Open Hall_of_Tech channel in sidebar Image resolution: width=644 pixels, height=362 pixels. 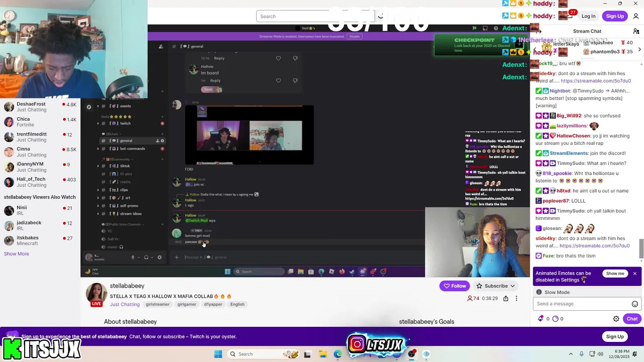pyautogui.click(x=40, y=182)
